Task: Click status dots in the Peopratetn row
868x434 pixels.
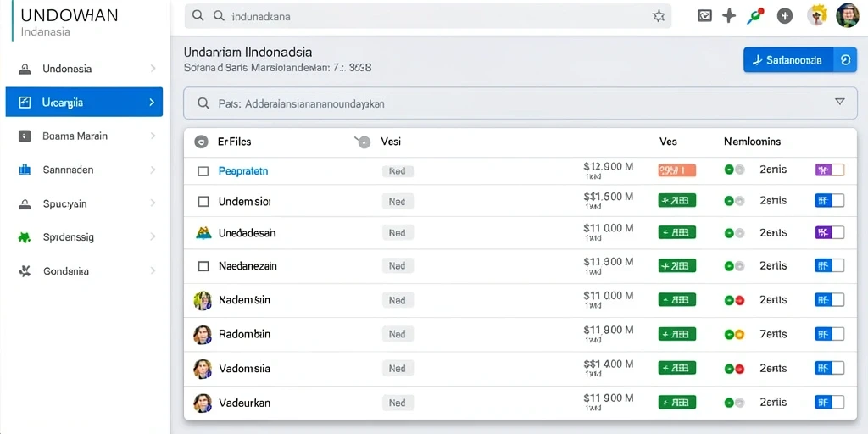Action: coord(734,170)
